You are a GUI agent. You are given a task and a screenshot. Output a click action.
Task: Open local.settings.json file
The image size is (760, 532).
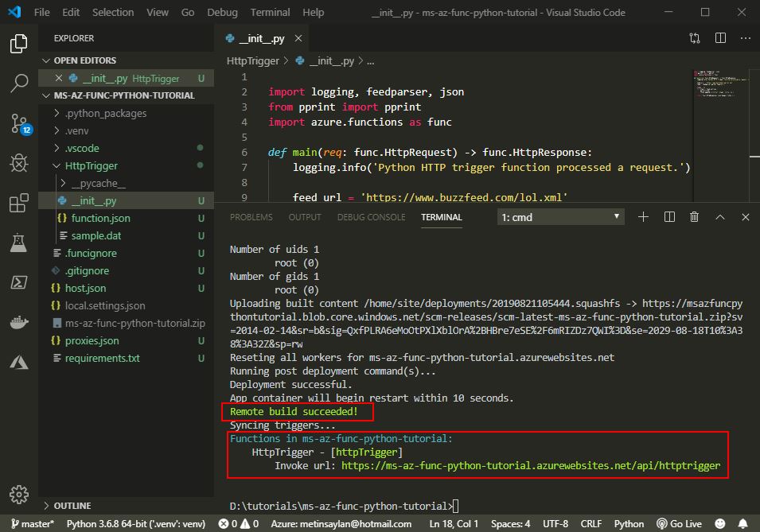[x=126, y=305]
